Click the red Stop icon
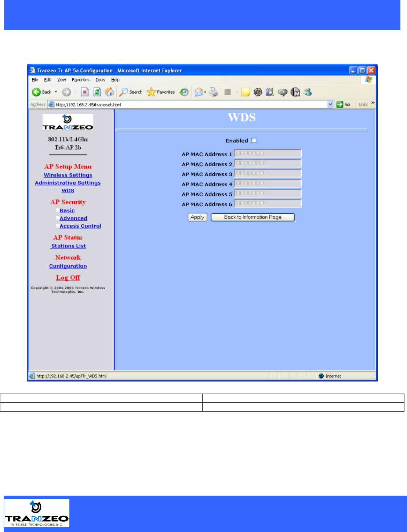This screenshot has height=532, width=407. coord(85,92)
